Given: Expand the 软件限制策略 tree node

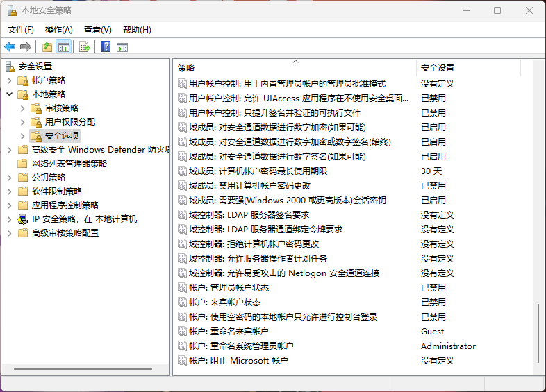Looking at the screenshot, I should [10, 191].
